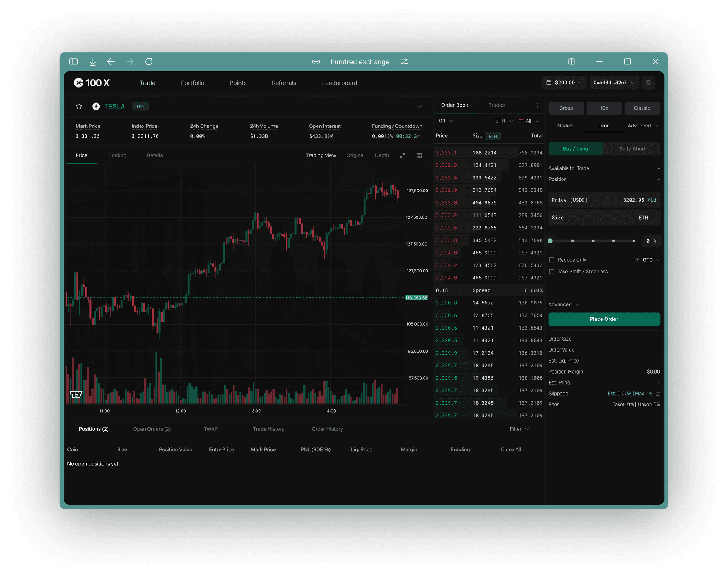
Task: Switch to the Trades tab
Action: point(497,105)
